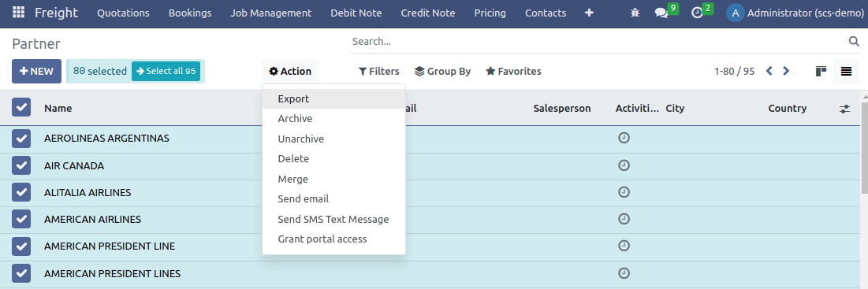This screenshot has width=868, height=289.
Task: Uncheck AMERICAN PRESIDENT LINE row checkbox
Action: (21, 246)
